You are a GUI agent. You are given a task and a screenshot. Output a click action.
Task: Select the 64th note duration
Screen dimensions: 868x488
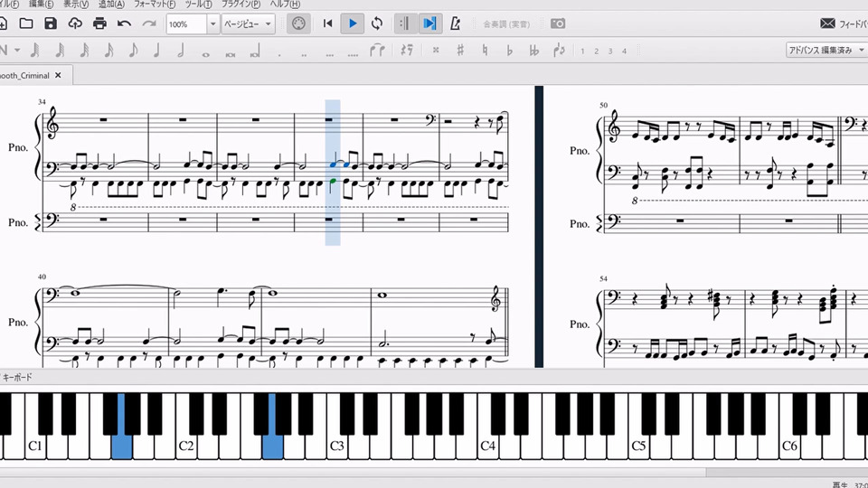click(x=60, y=51)
